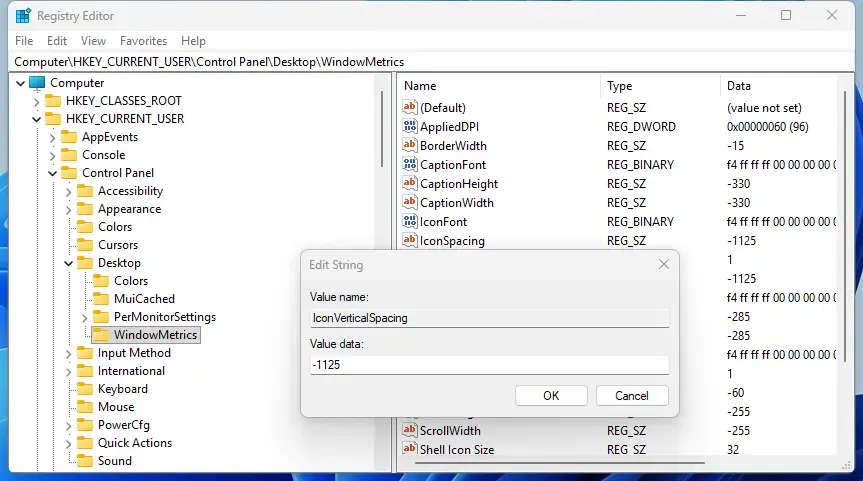Viewport: 863px width, 481px height.
Task: Close the Edit String dialog with X
Action: (x=664, y=264)
